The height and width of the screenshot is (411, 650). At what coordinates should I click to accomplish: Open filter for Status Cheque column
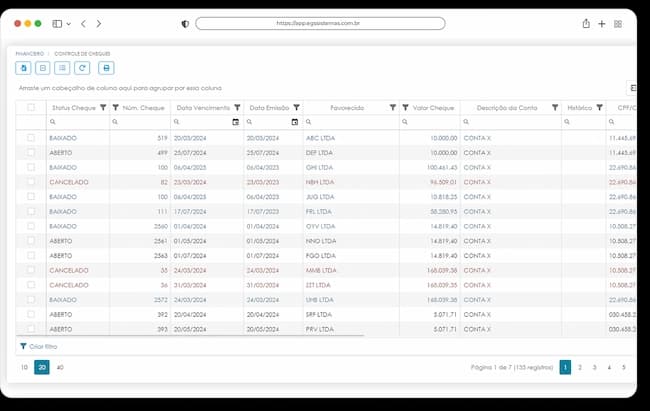(103, 107)
